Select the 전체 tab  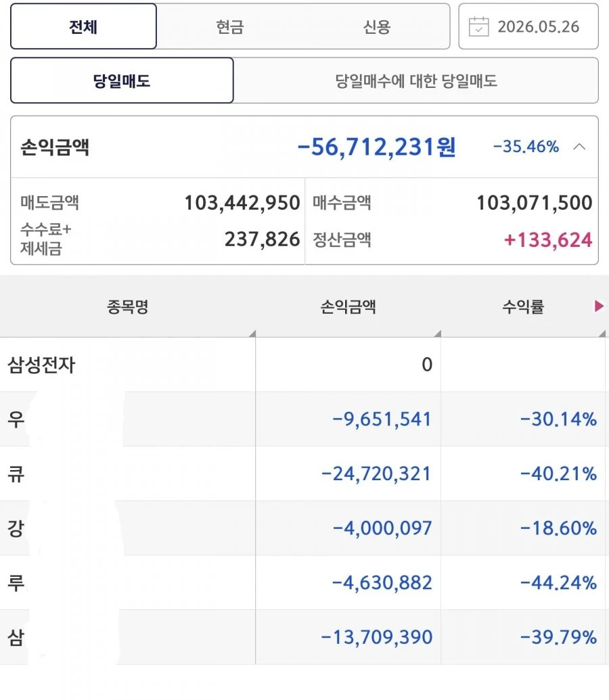[83, 26]
